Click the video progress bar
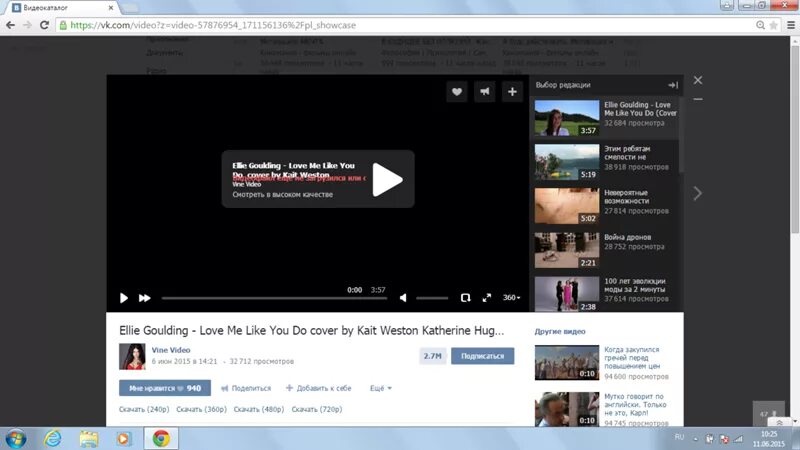Viewport: 800px width, 450px height. (274, 298)
